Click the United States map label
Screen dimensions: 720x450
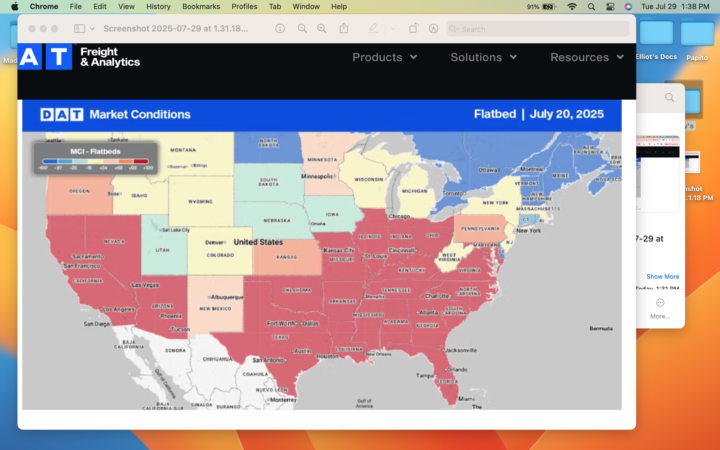258,242
